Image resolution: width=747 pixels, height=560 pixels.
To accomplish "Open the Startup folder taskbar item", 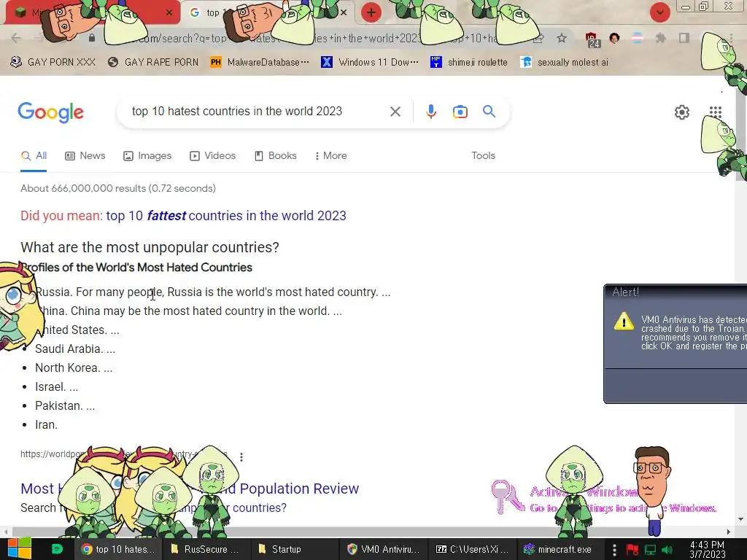I will (294, 549).
